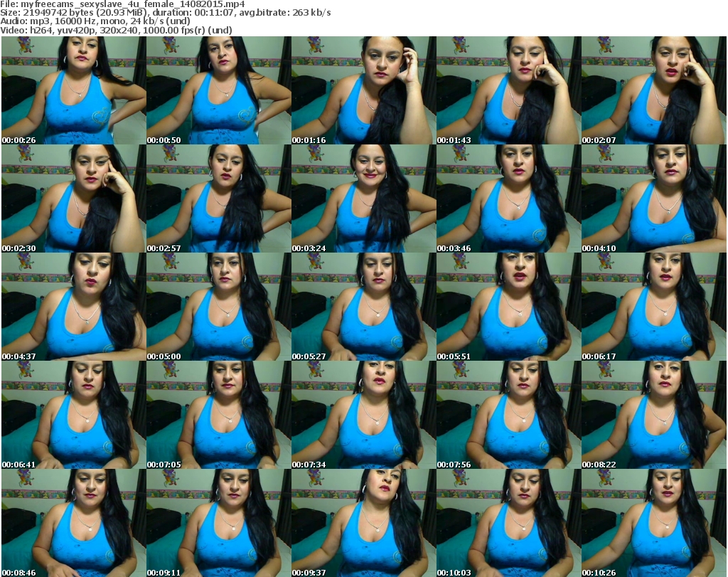
Task: Click the frame at 00:06:17
Action: pos(654,307)
